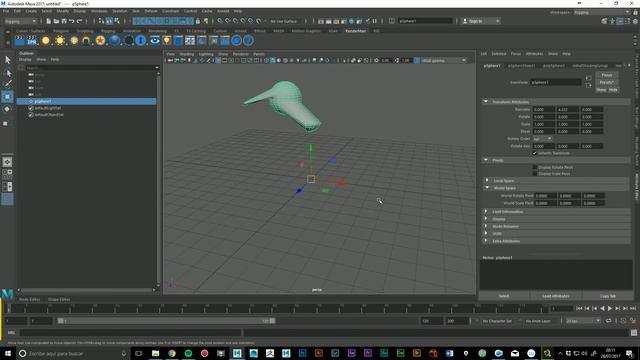Screen dimensions: 640x360
Task: Collapse the World Space section
Action: point(487,188)
